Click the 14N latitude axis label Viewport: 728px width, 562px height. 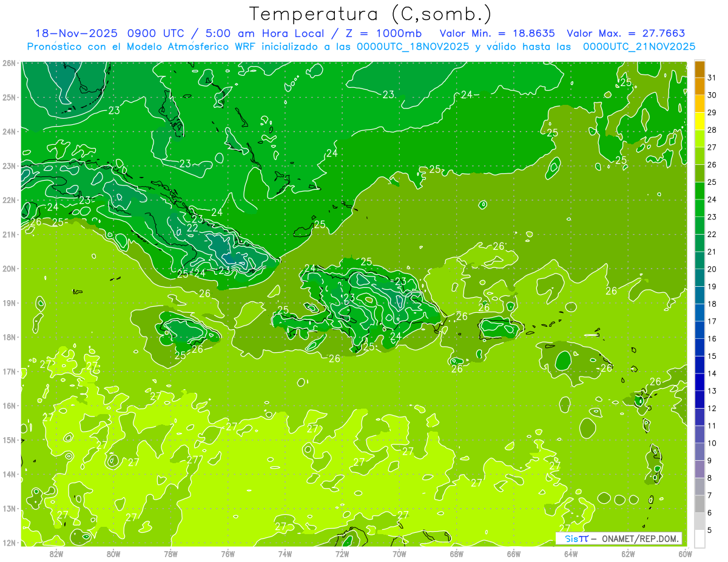point(9,474)
